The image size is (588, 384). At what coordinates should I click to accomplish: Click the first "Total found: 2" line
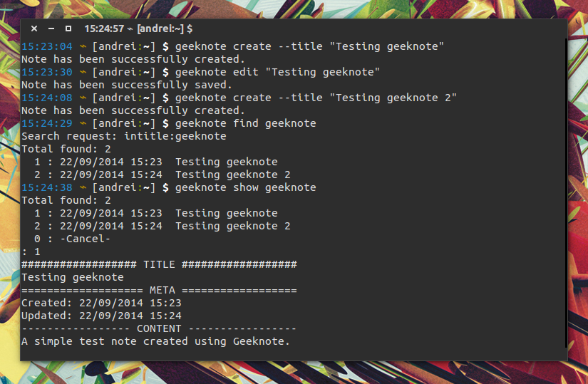click(x=66, y=149)
